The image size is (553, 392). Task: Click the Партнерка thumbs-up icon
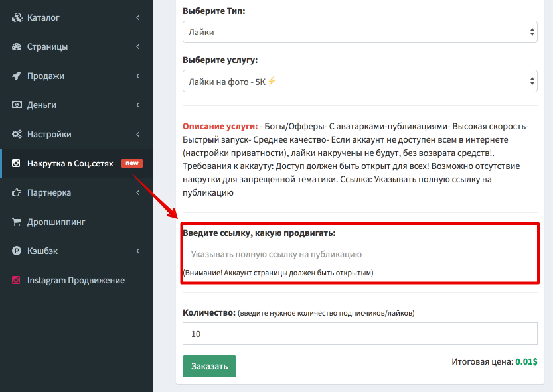(x=17, y=193)
